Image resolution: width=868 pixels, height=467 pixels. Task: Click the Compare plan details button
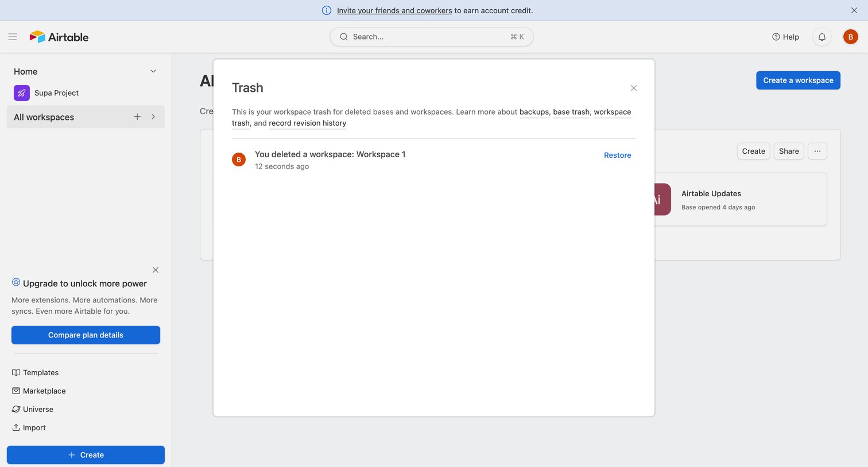86,335
